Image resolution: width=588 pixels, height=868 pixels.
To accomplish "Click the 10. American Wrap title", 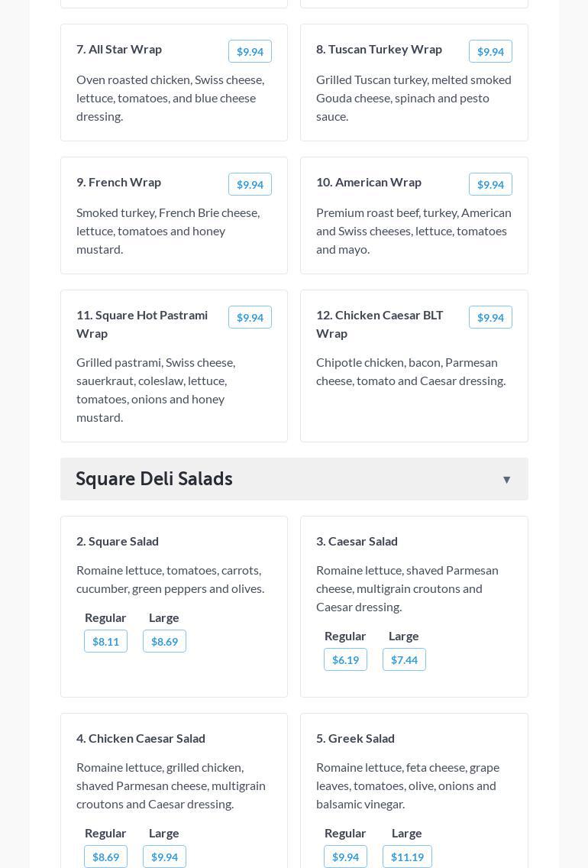I will (369, 182).
